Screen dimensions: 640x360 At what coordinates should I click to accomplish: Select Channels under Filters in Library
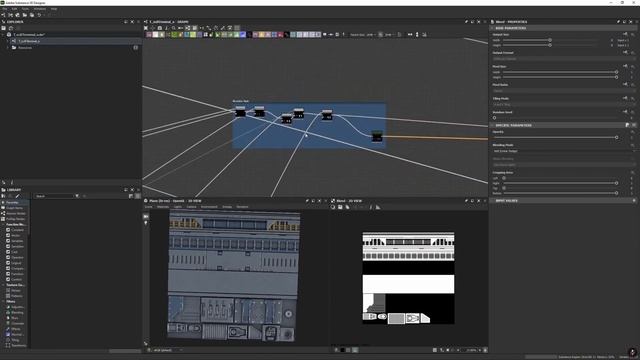(17, 324)
